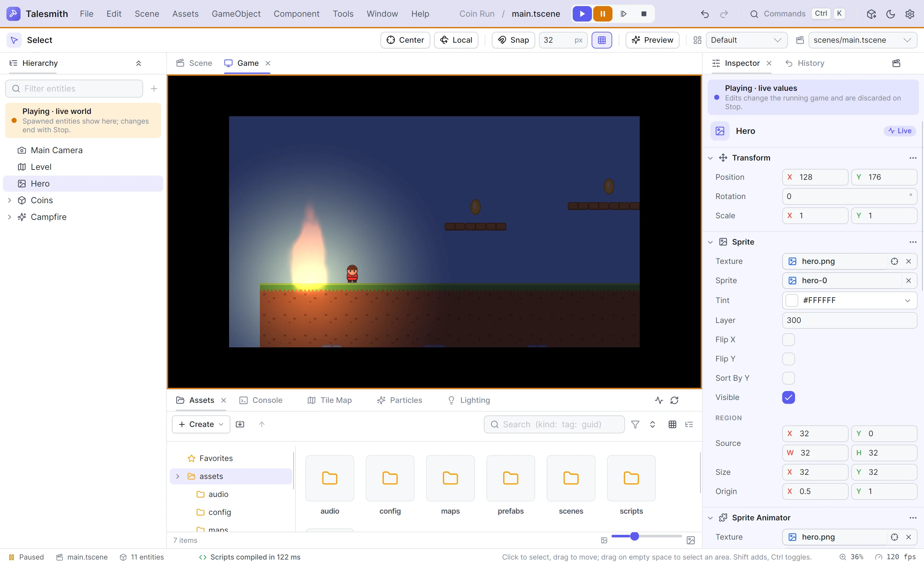This screenshot has width=924, height=565.
Task: Switch to the Console tab
Action: 261,400
